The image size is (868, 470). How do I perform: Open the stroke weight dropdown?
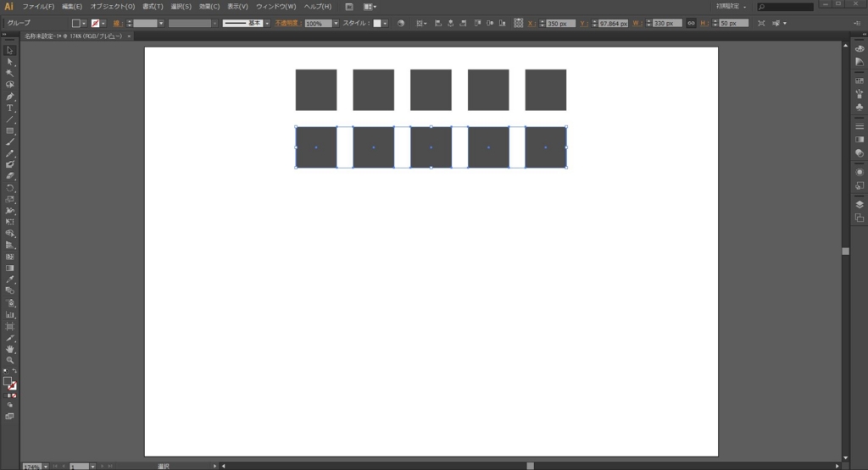pos(161,23)
